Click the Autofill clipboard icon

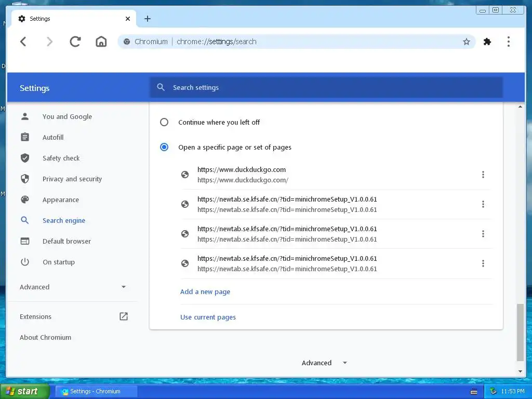point(25,137)
